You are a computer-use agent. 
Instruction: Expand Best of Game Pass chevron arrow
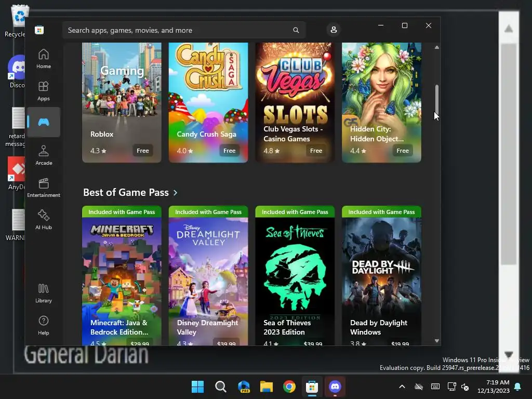click(175, 193)
